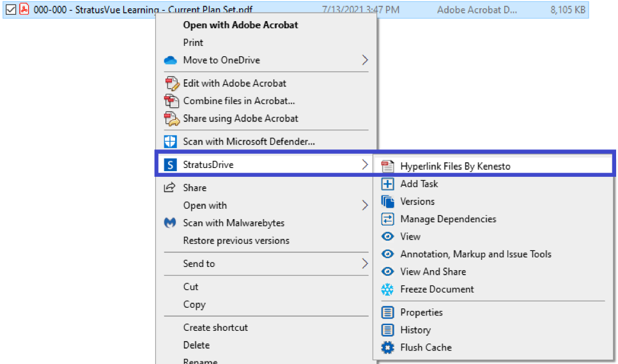Expand the Send to submenu arrow
The height and width of the screenshot is (364, 618).
364,264
